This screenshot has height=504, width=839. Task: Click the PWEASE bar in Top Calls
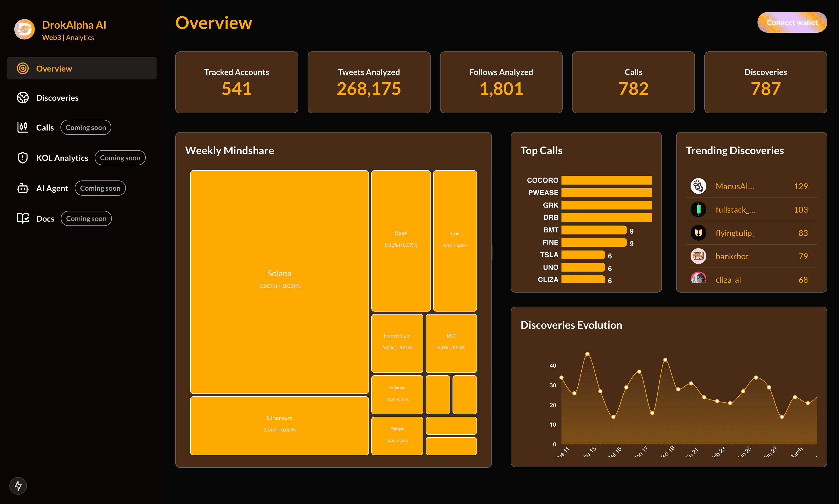606,192
